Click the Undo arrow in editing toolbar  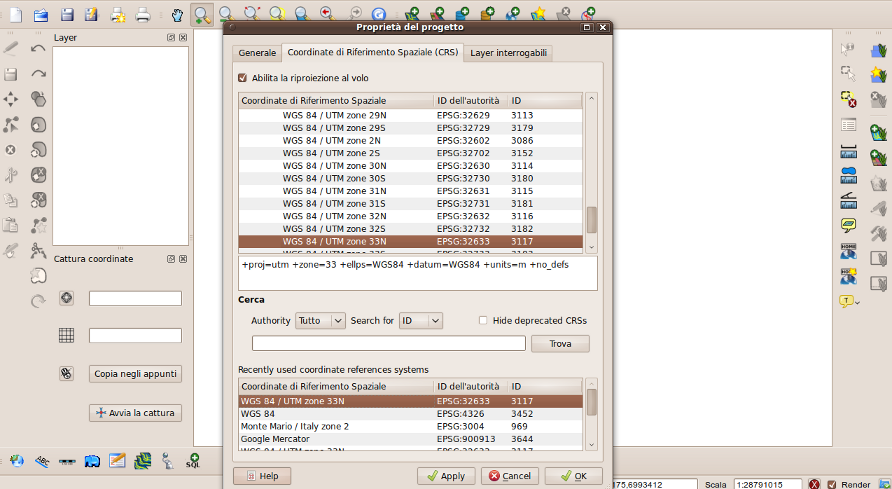(38, 49)
